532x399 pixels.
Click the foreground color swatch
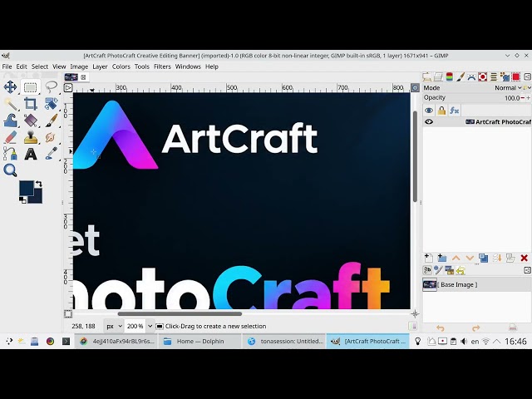pos(27,189)
